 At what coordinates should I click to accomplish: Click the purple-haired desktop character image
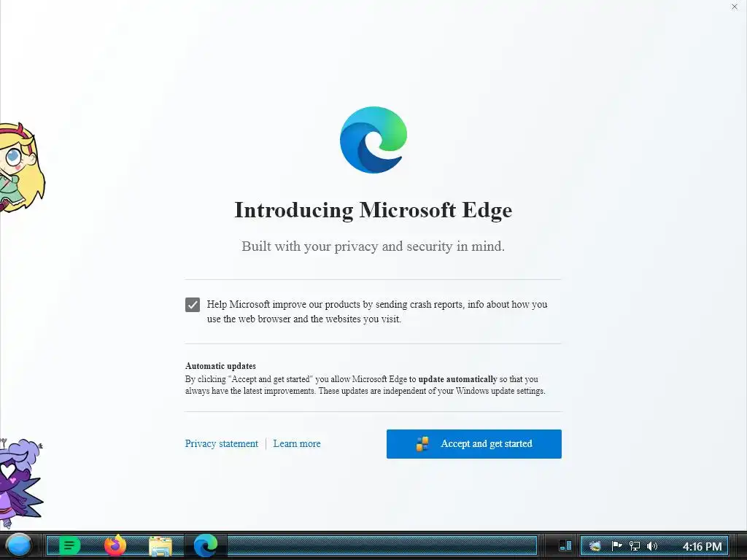[21, 483]
